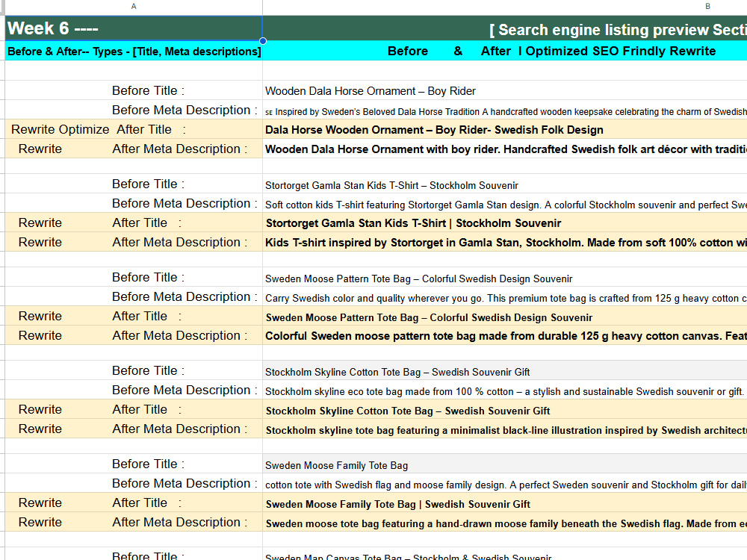This screenshot has width=747, height=560.
Task: Select bold 'Sweden Moose Pattern Tote Bag' after title
Action: (x=504, y=316)
